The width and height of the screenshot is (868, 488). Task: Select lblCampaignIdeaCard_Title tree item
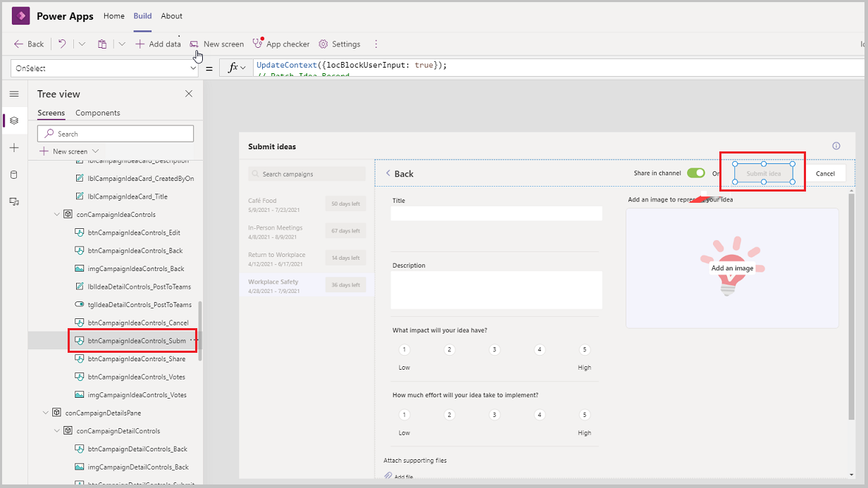[121, 196]
